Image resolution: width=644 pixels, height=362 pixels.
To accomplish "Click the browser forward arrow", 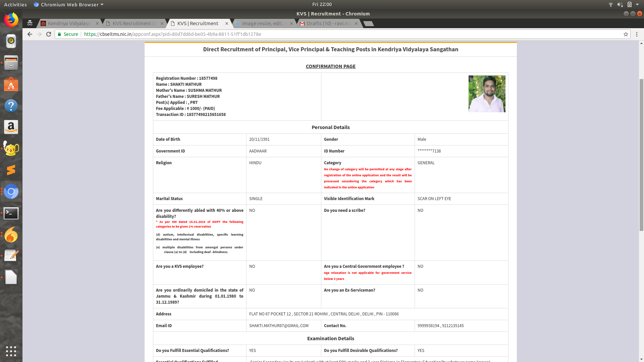I will point(39,34).
